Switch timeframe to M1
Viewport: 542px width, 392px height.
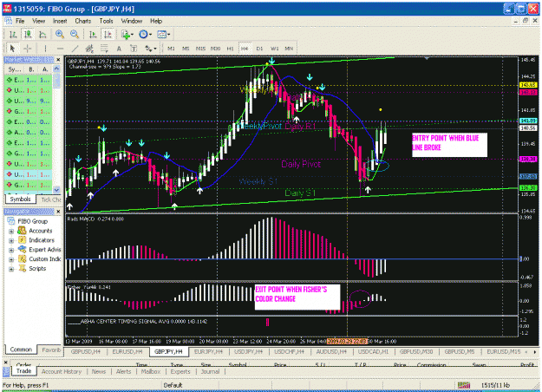(171, 49)
